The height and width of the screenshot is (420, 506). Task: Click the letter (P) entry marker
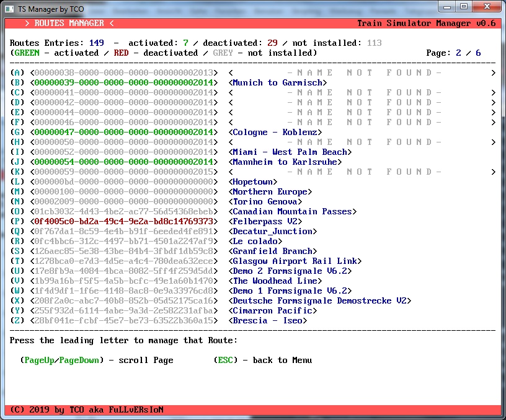(17, 221)
